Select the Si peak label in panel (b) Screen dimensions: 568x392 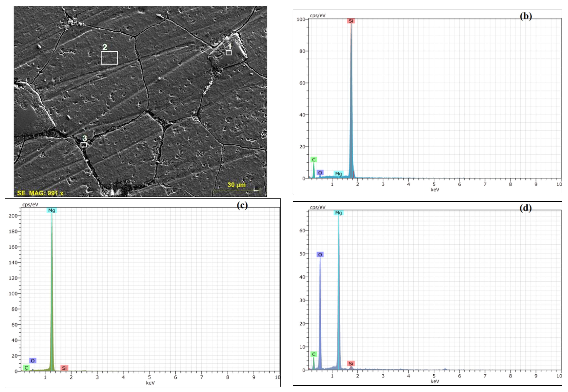click(352, 21)
